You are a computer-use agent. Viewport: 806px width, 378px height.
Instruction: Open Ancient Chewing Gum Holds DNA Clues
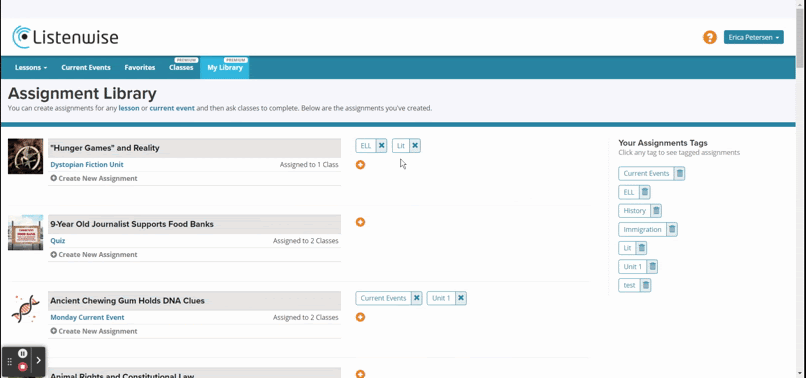127,301
